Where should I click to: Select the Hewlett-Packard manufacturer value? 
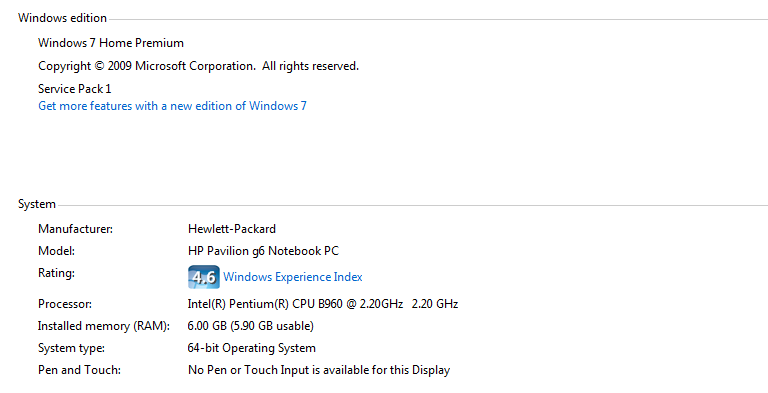tap(232, 229)
